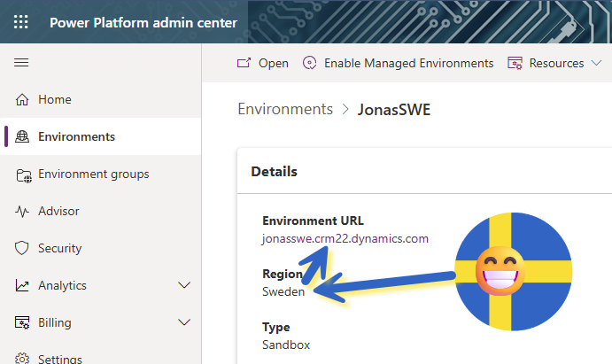
Task: Click the Type field label
Action: 276,328
